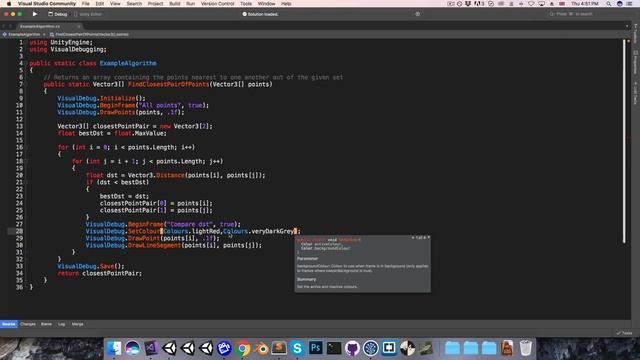Collapse the if-block fold at line 21
This screenshot has width=640, height=360.
(x=26, y=182)
